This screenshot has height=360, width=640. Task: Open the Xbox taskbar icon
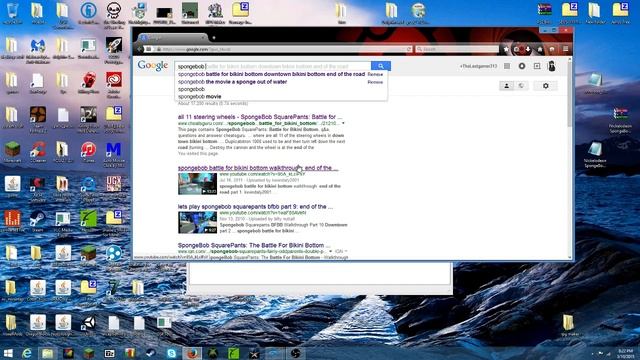[213, 353]
